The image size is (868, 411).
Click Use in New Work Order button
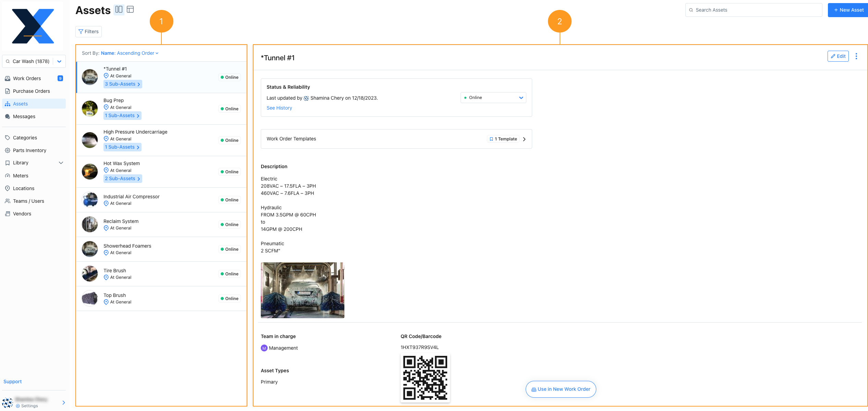[x=561, y=389]
